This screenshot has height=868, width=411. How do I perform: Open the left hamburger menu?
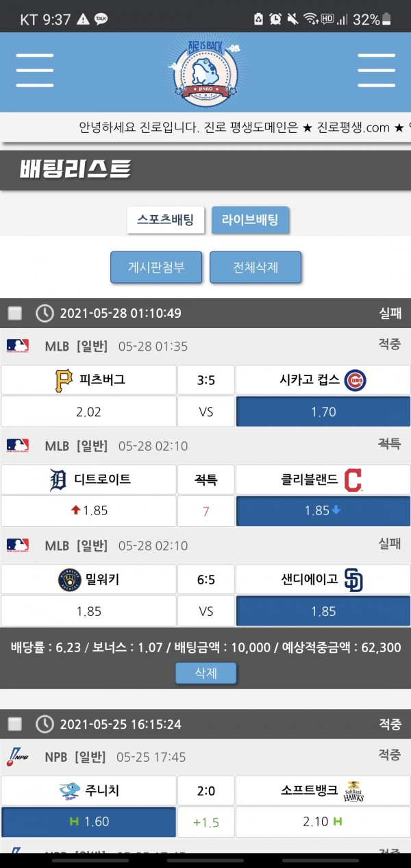(35, 71)
